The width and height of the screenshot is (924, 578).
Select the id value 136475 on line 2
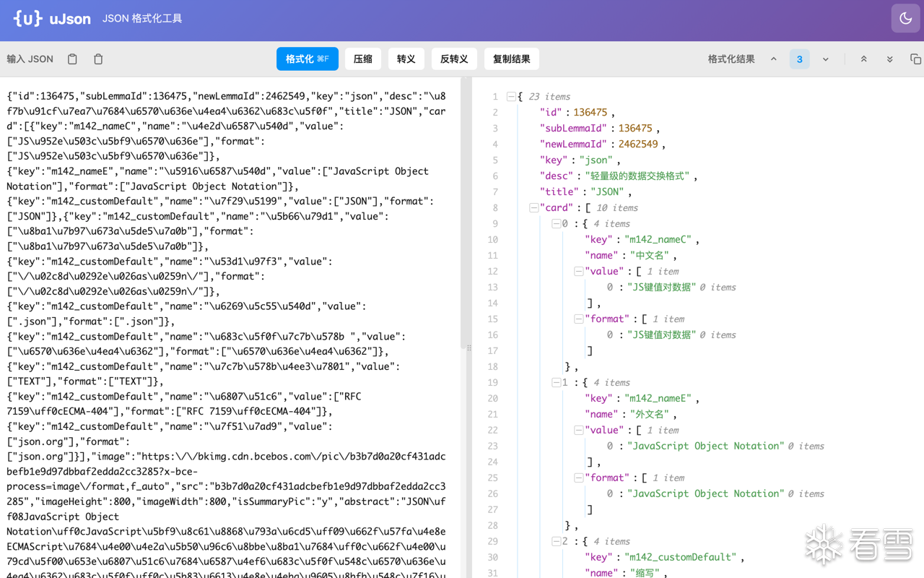590,113
